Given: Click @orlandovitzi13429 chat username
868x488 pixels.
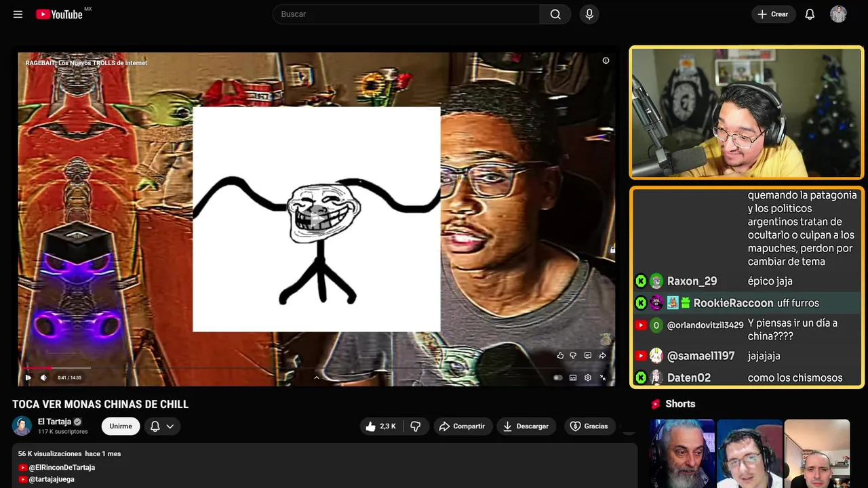Looking at the screenshot, I should (705, 325).
